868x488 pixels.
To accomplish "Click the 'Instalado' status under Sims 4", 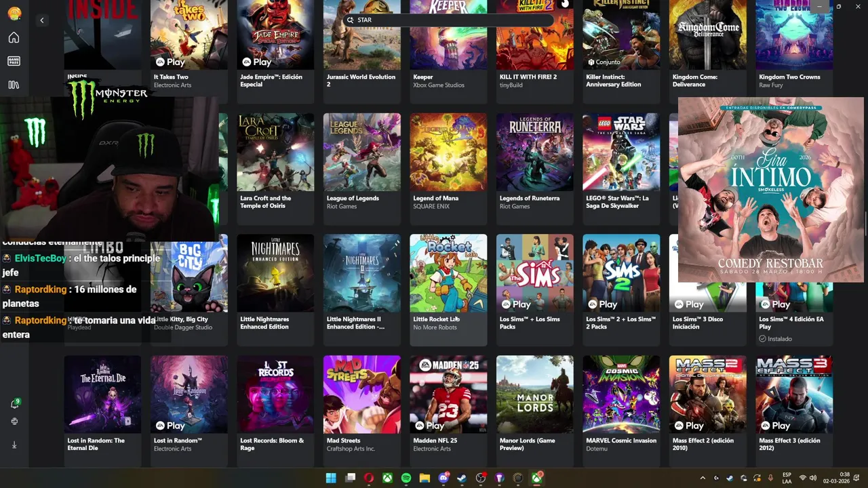I will [x=775, y=339].
